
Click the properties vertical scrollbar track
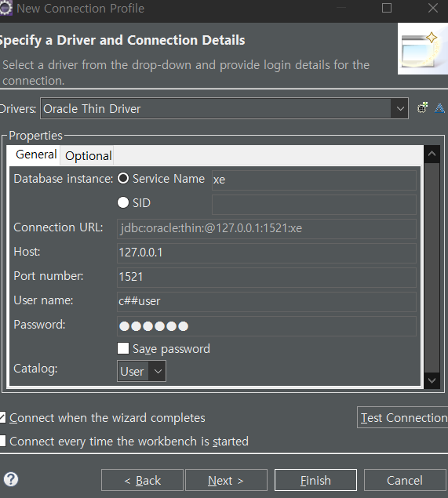pos(432,267)
